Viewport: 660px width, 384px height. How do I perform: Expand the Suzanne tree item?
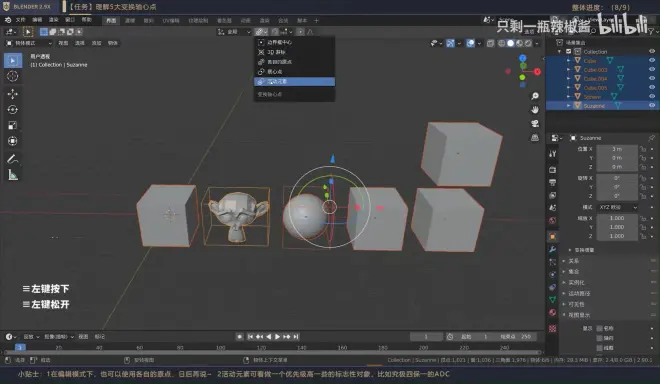click(x=568, y=106)
